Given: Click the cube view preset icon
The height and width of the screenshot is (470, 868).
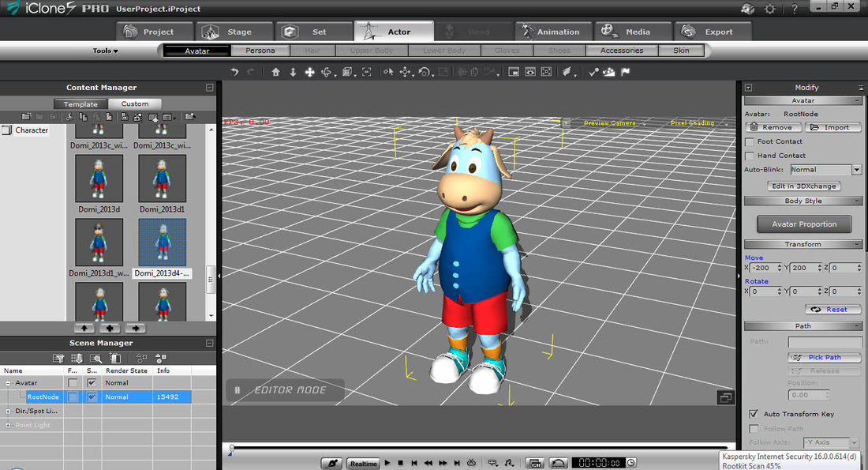Looking at the screenshot, I should tap(348, 72).
